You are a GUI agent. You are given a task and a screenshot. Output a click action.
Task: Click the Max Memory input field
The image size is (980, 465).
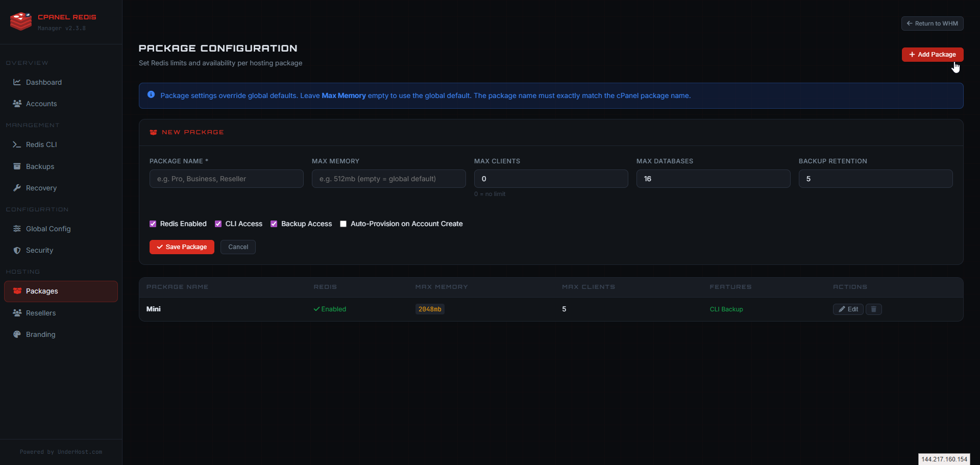(x=388, y=179)
